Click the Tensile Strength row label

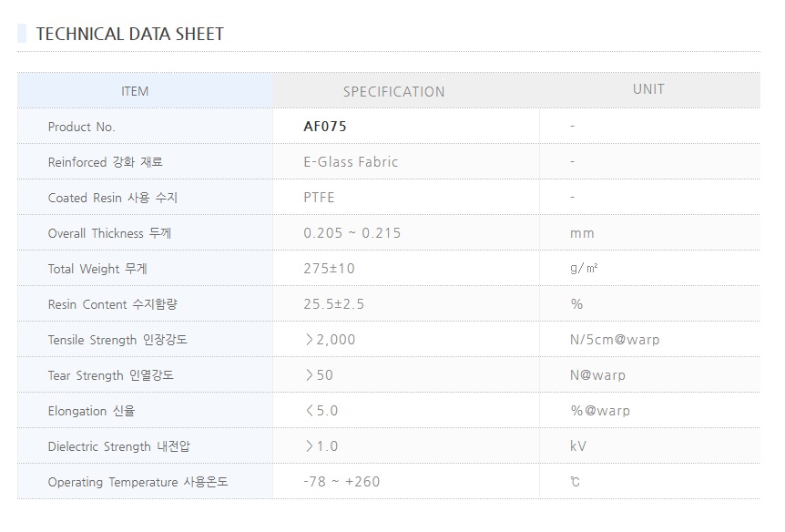point(117,340)
